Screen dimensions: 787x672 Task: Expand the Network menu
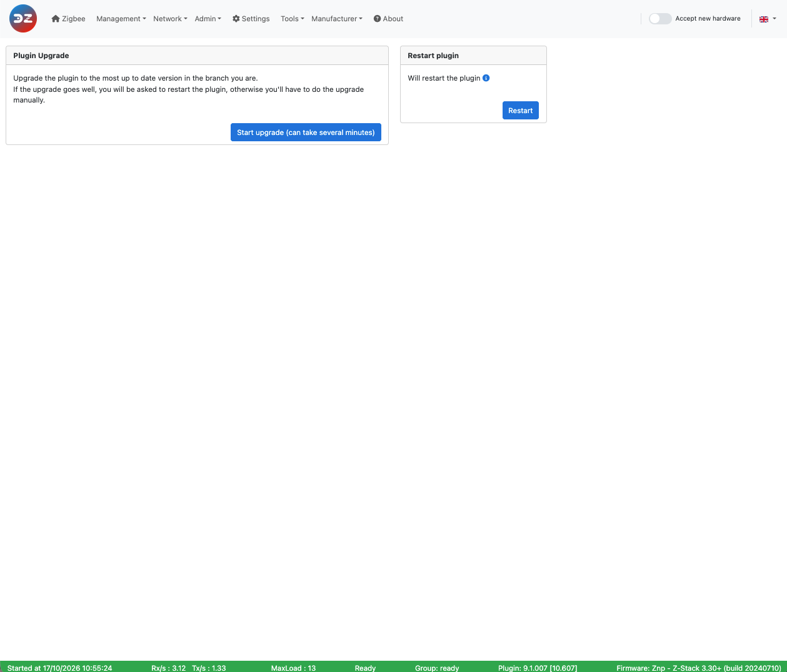[170, 19]
